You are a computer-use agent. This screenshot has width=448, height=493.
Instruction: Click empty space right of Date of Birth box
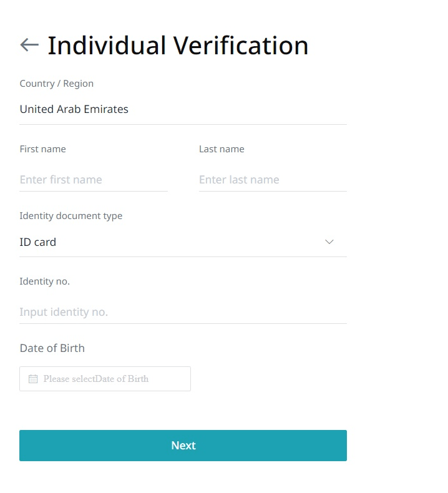269,379
